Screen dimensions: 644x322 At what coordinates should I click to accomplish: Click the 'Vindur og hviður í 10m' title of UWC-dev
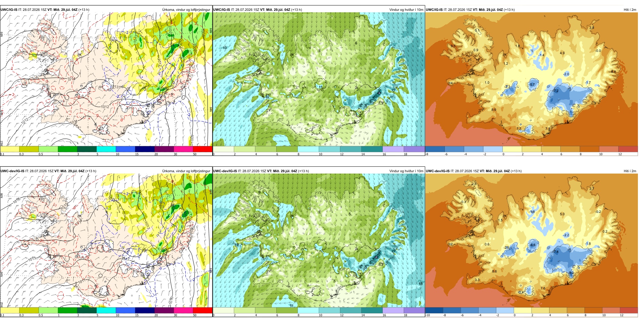[x=406, y=171]
